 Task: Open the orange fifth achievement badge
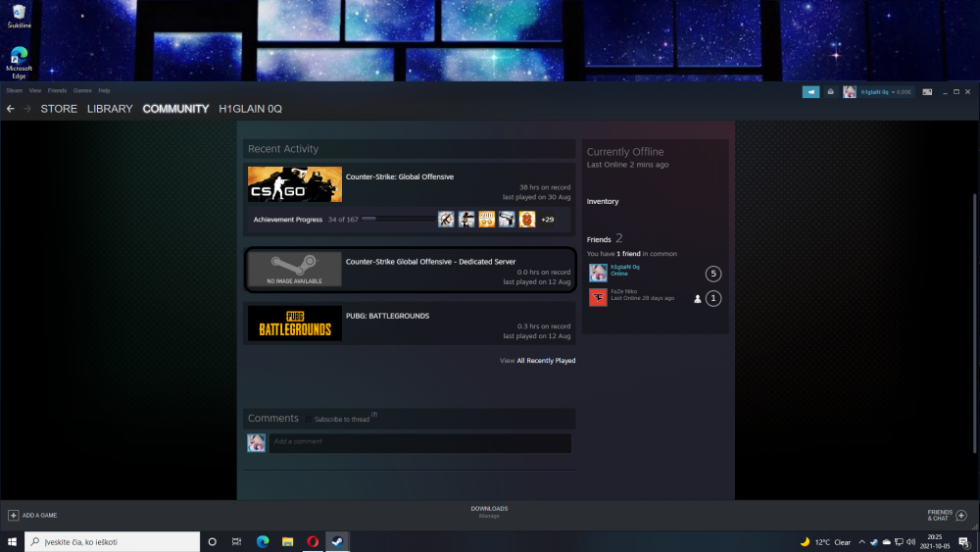point(527,220)
